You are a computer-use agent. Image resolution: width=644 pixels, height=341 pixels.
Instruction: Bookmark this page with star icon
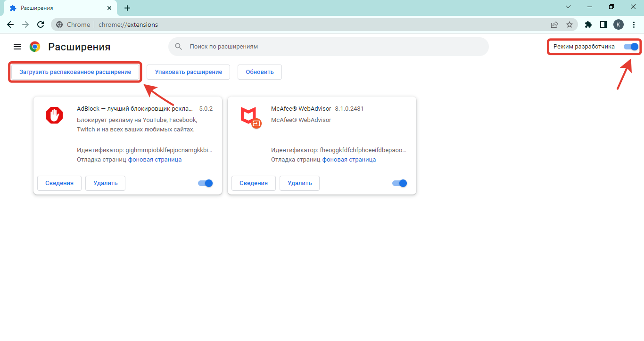point(570,24)
